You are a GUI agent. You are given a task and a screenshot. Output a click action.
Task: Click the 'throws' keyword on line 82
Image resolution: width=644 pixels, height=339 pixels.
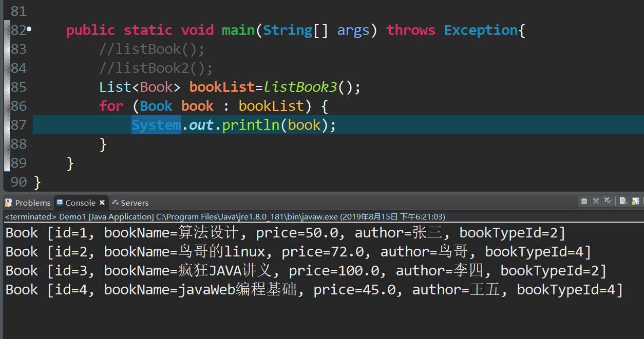[411, 30]
